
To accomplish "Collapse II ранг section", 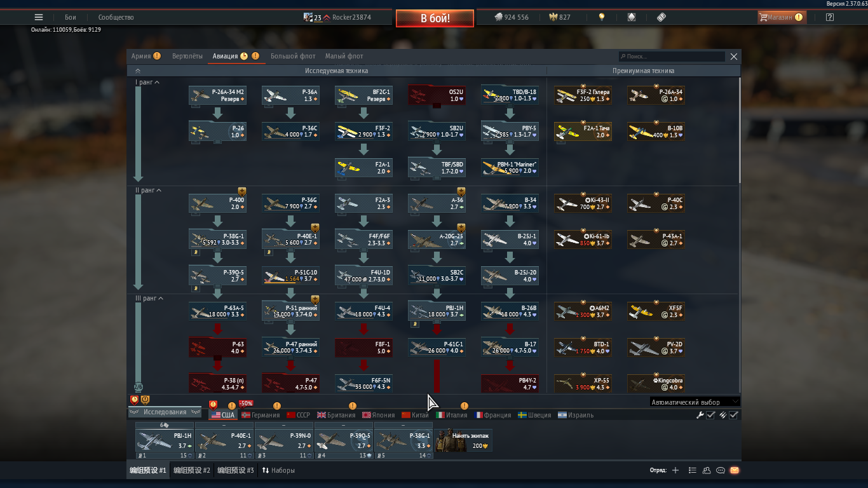I will tap(148, 191).
